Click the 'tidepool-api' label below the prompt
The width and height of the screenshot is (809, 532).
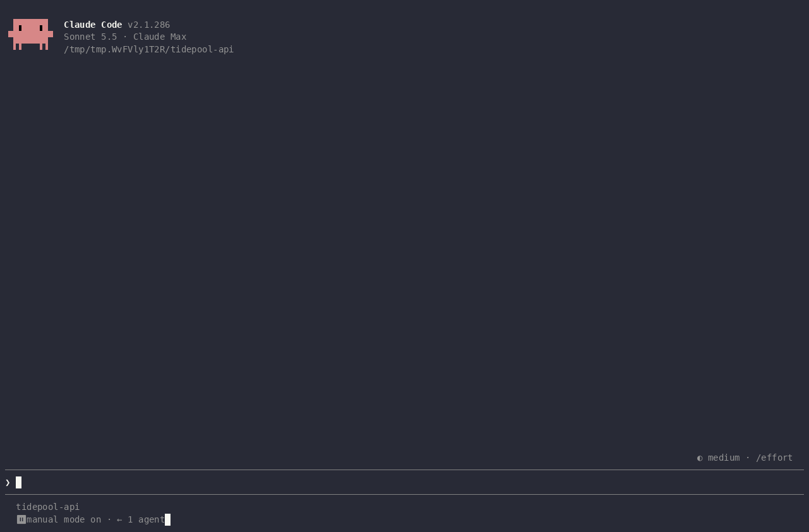tap(48, 507)
